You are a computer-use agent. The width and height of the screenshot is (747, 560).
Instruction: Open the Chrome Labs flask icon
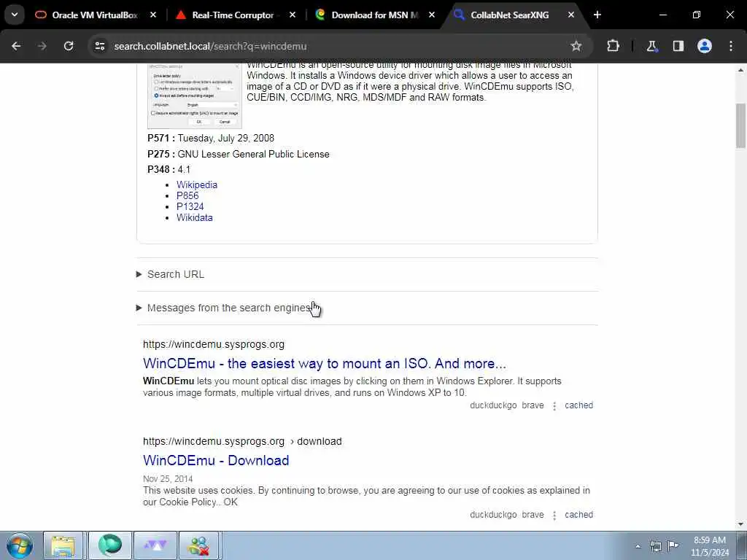pos(651,46)
